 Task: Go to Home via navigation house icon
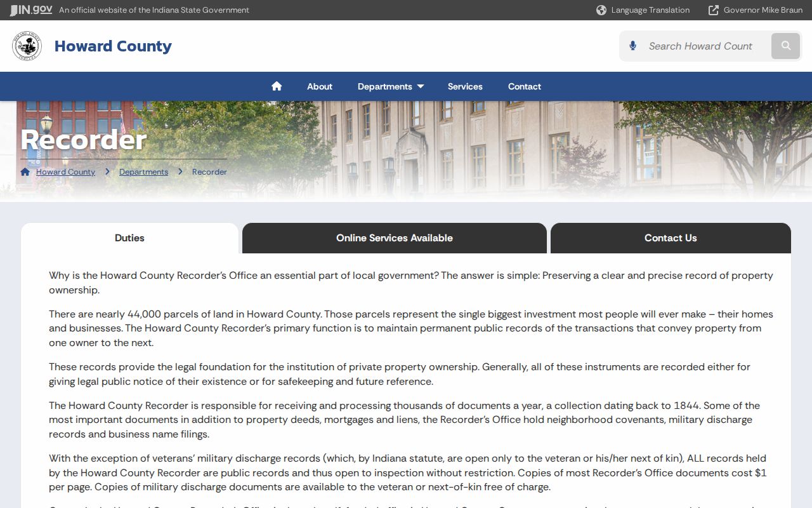coord(277,86)
